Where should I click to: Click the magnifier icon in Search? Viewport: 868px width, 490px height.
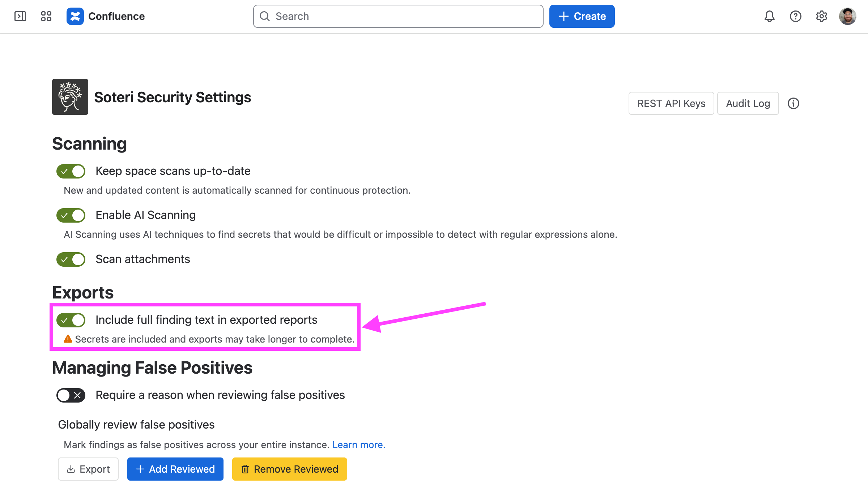coord(265,16)
